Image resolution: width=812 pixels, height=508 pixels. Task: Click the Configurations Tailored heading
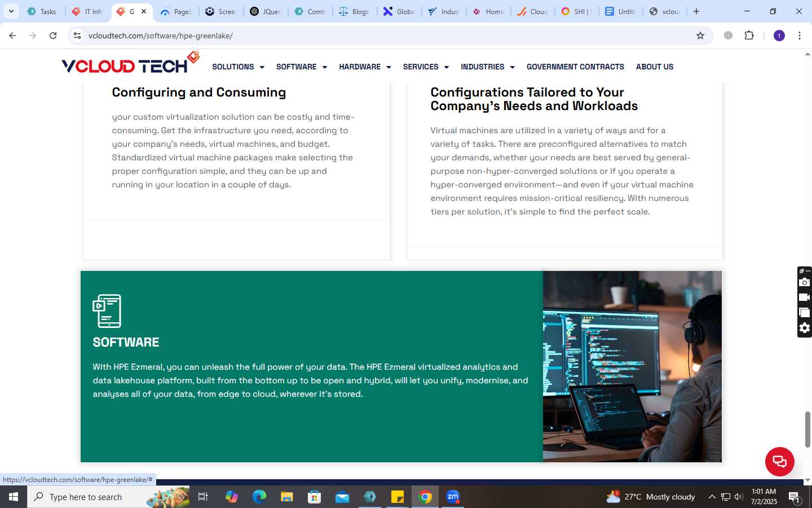[534, 99]
